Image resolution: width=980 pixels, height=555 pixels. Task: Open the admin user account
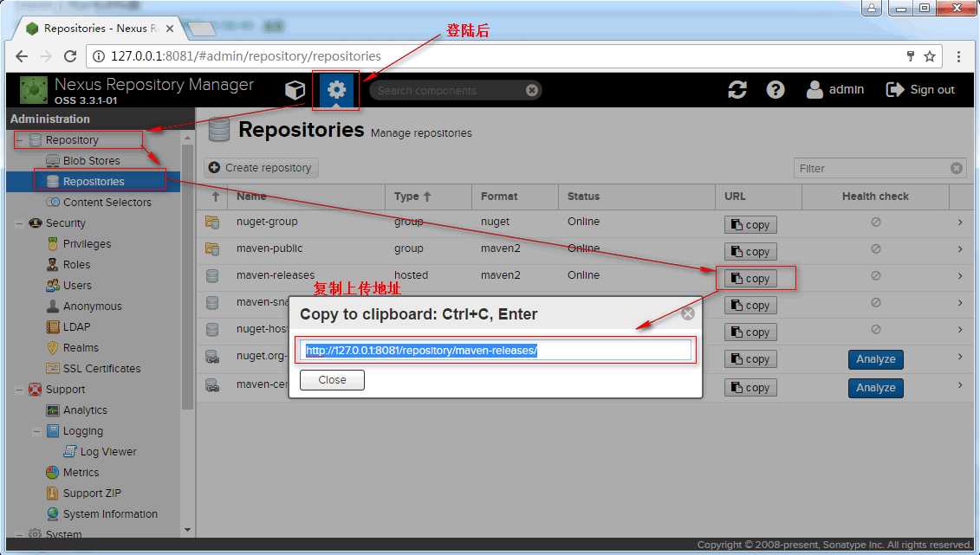click(835, 90)
